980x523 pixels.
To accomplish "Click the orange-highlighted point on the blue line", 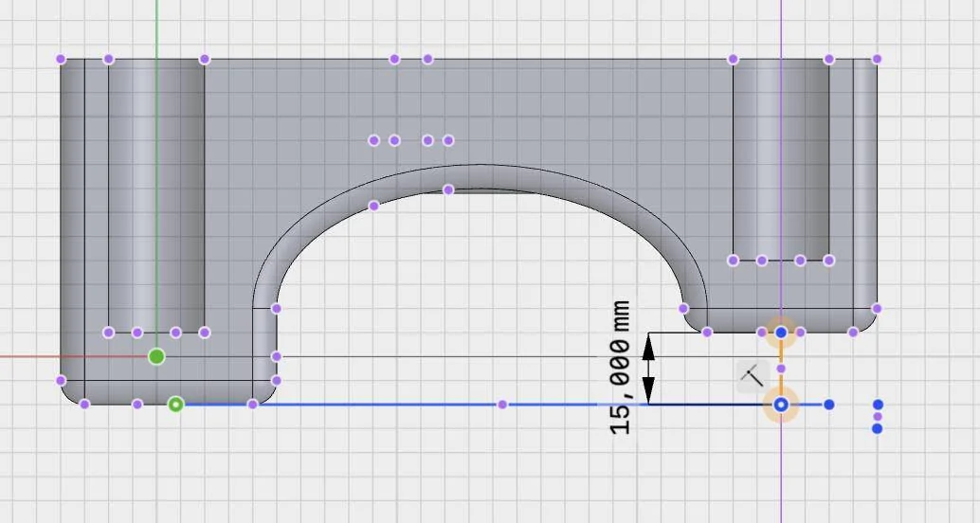I will (781, 405).
